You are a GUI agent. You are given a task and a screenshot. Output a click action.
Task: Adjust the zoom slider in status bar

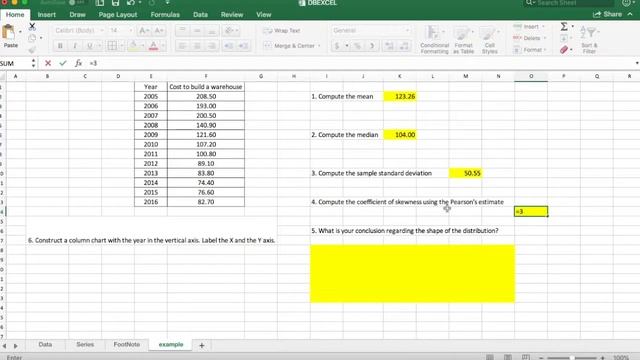pos(572,358)
